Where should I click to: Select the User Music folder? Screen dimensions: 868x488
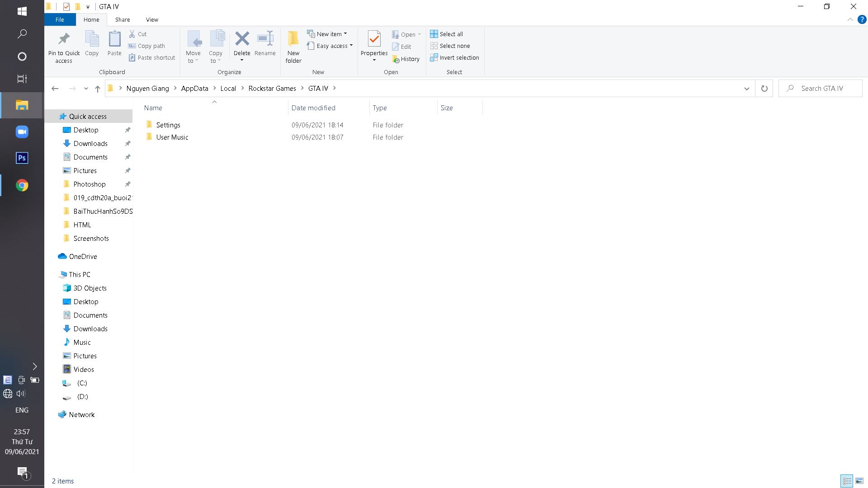pos(172,137)
